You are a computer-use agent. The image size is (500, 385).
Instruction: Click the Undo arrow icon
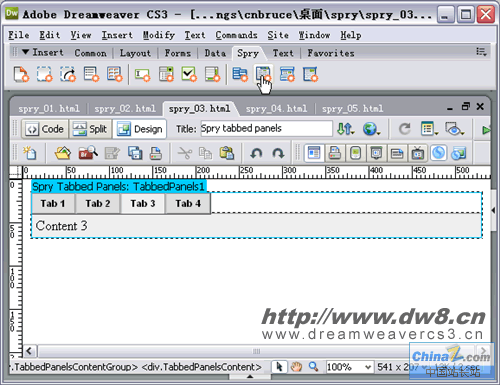coord(256,153)
